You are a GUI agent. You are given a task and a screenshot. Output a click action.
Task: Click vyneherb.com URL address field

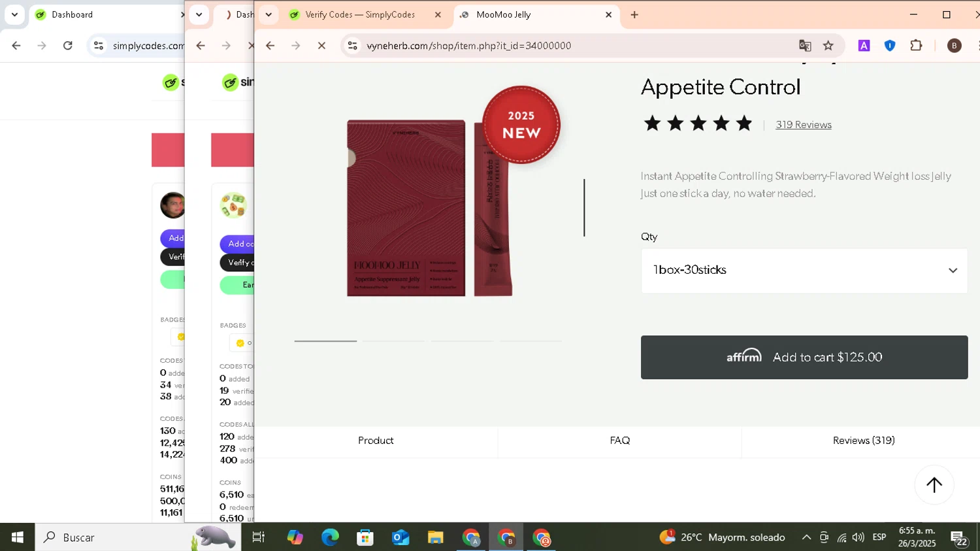(469, 46)
